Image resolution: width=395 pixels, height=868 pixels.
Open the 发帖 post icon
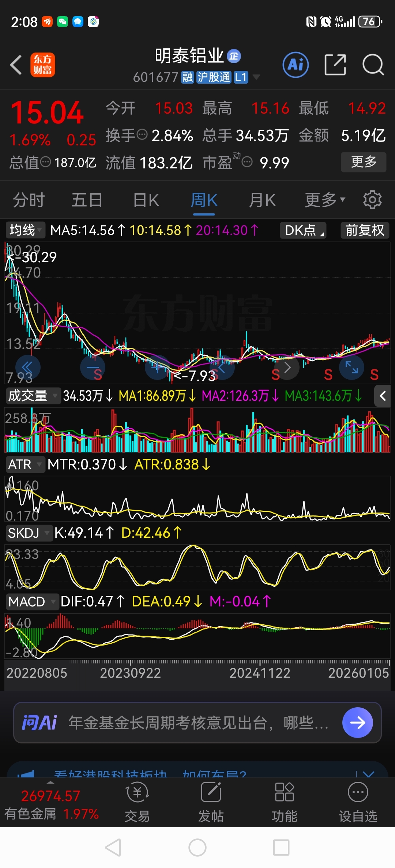pyautogui.click(x=211, y=802)
